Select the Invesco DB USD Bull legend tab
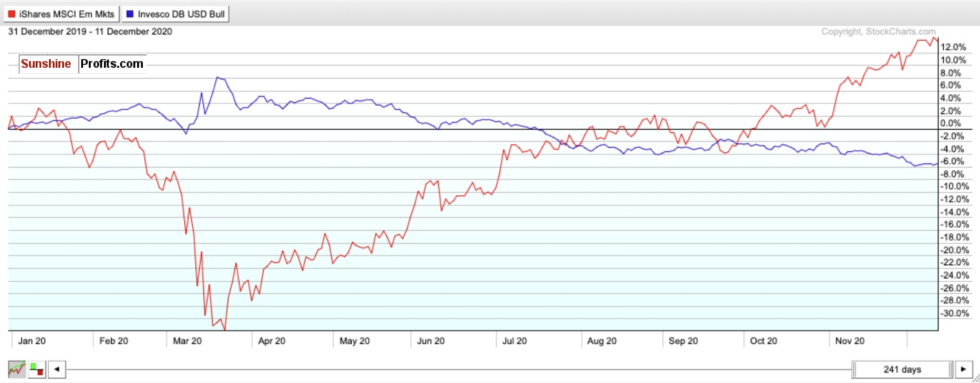 [175, 14]
